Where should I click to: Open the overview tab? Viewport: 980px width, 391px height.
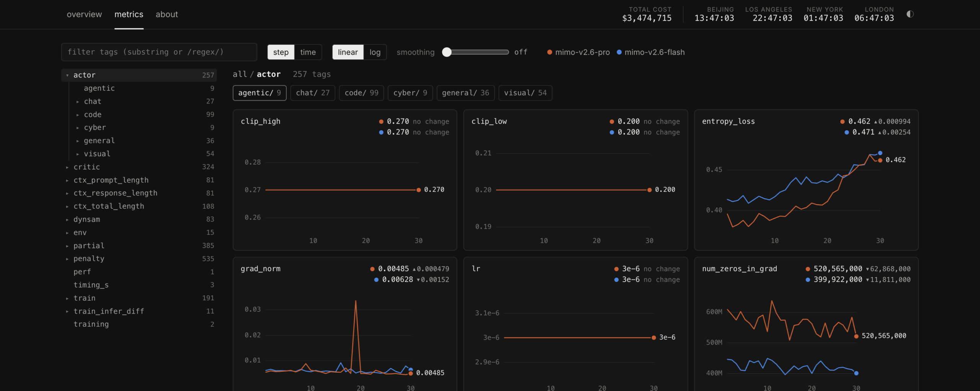pos(84,15)
